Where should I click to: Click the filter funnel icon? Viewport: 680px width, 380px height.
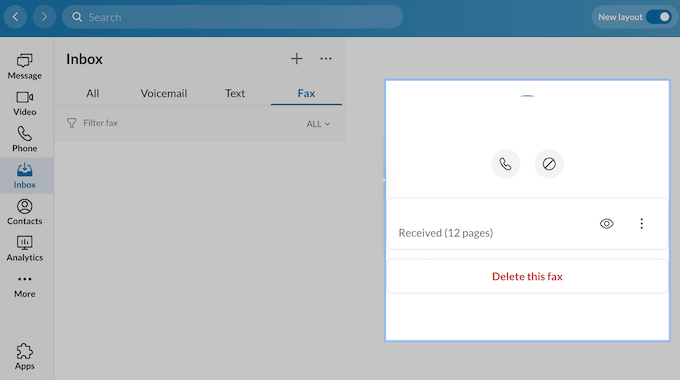pos(72,123)
